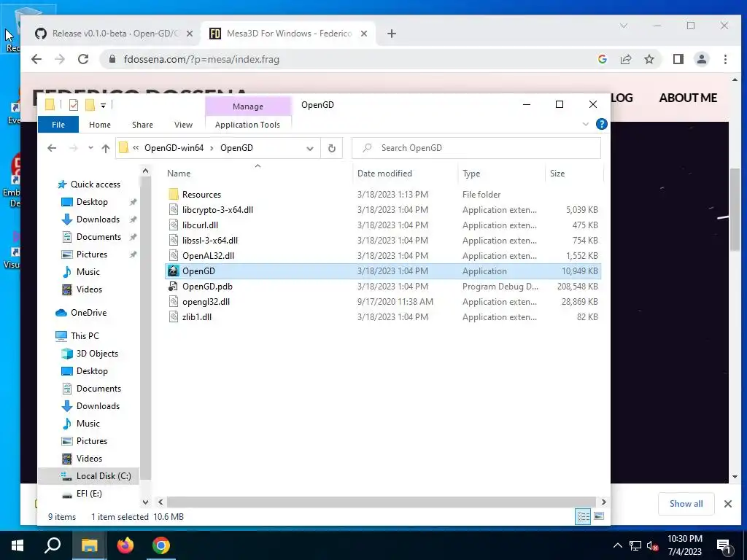Open OneDrive in navigation pane
This screenshot has width=747, height=560.
[x=88, y=312]
